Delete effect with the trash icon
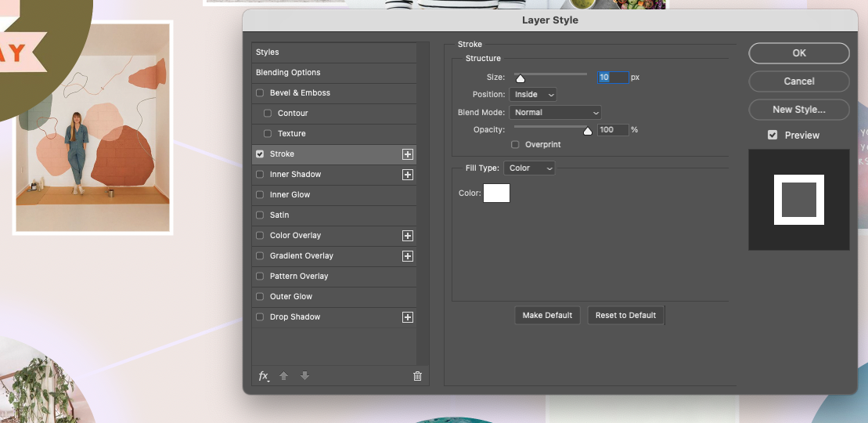Screen dimensions: 868x423 tap(417, 376)
